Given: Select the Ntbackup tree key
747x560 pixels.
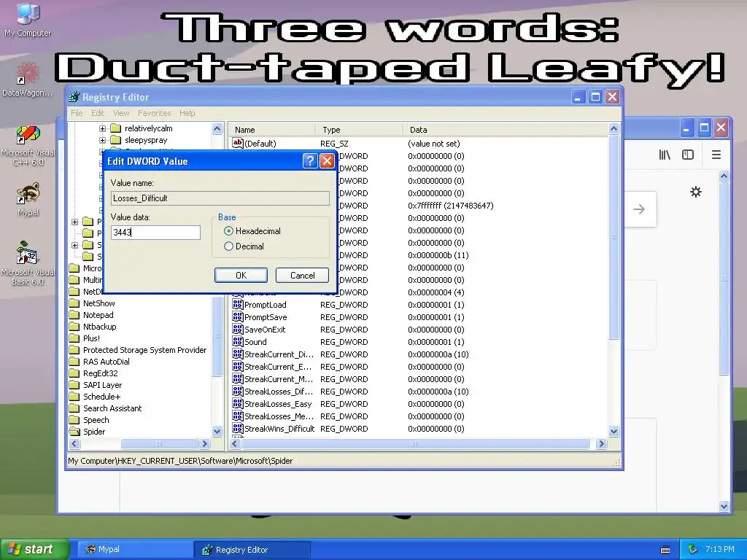Looking at the screenshot, I should click(99, 327).
